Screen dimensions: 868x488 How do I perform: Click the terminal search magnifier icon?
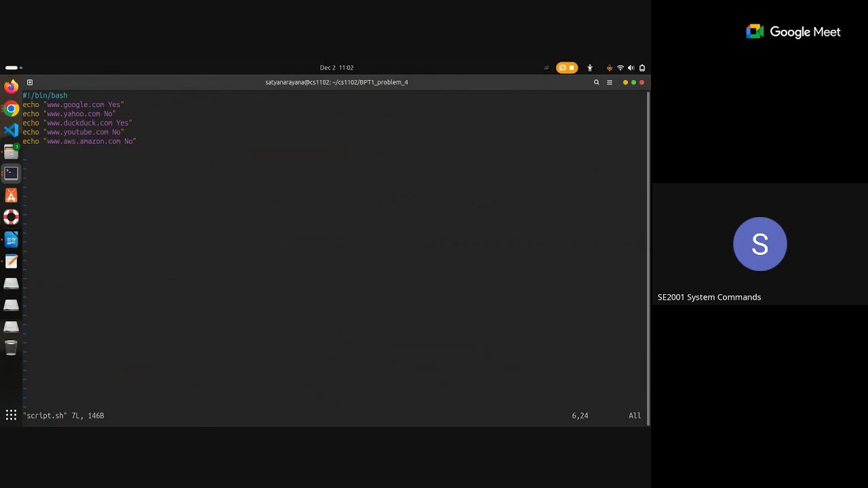pyautogui.click(x=597, y=82)
